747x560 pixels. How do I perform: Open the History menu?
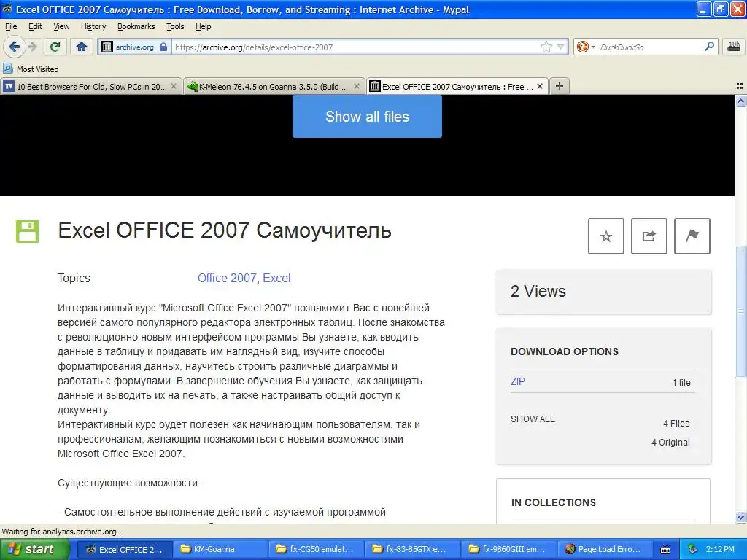tap(93, 26)
